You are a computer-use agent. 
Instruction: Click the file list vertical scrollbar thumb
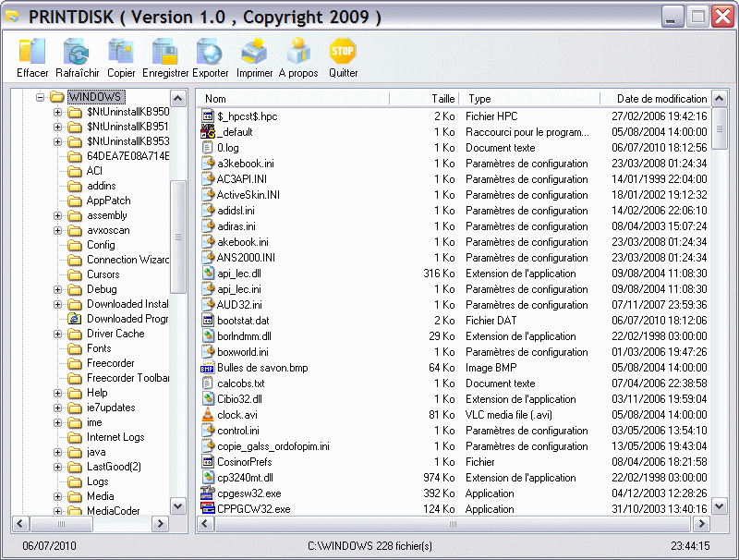(x=720, y=128)
